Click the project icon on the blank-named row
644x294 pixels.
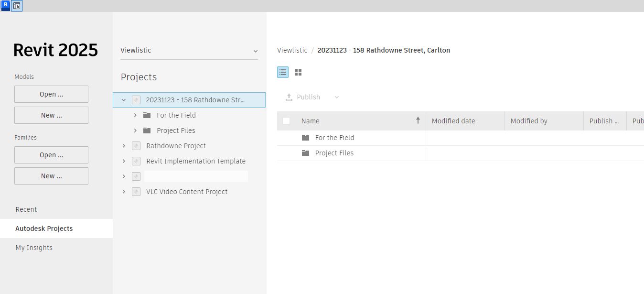[136, 176]
